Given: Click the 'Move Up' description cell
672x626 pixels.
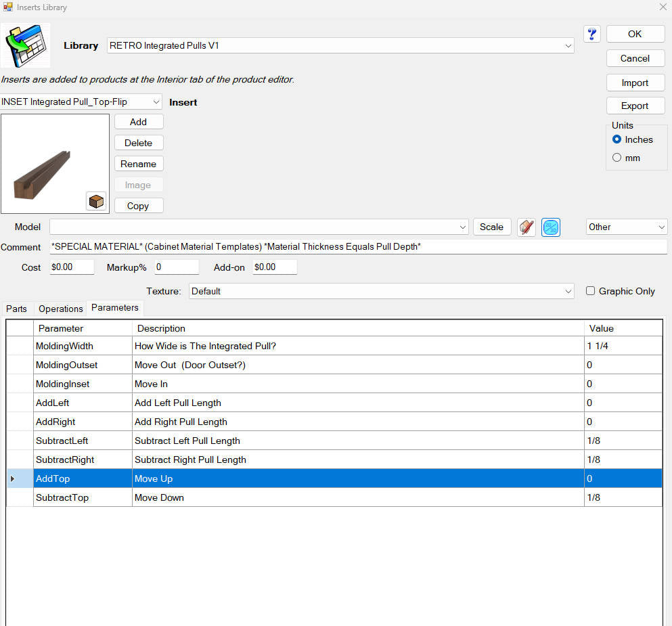Looking at the screenshot, I should [358, 478].
